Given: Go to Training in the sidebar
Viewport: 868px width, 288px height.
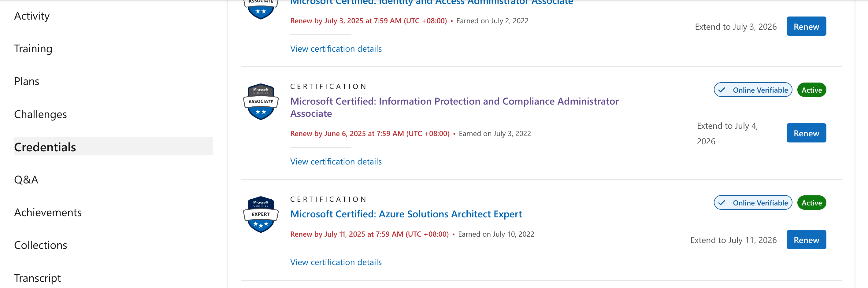Looking at the screenshot, I should tap(33, 49).
